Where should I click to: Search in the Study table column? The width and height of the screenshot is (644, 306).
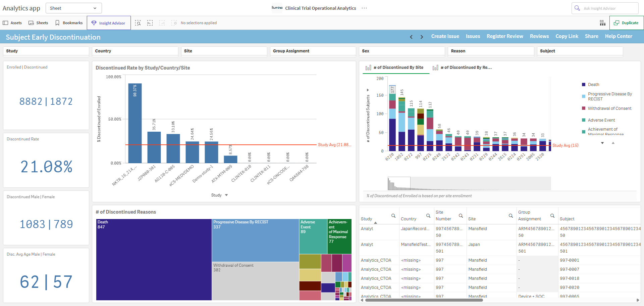393,216
